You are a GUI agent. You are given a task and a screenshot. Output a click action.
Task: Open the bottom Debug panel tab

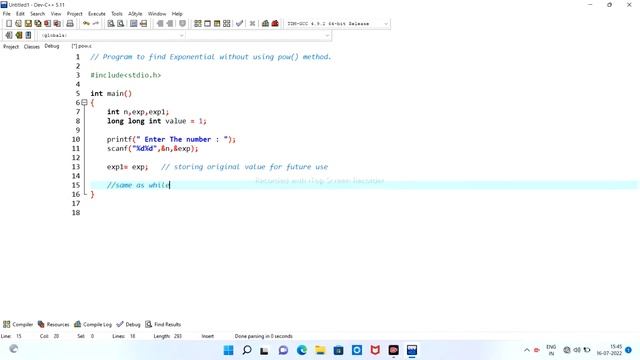click(128, 324)
